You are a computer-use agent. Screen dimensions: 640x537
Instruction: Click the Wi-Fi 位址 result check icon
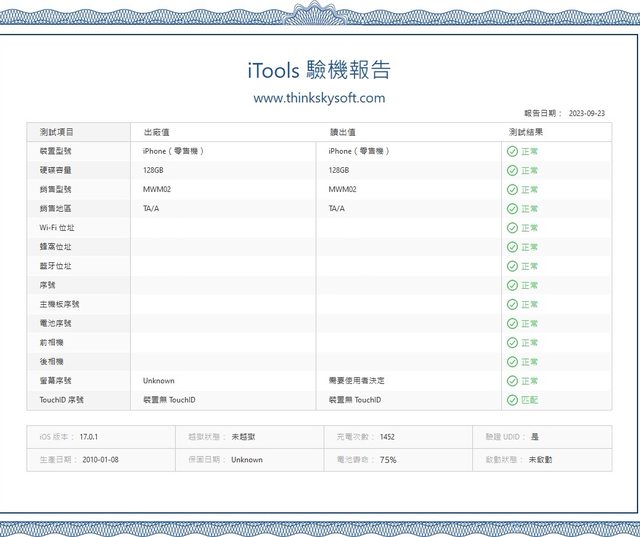(x=512, y=228)
